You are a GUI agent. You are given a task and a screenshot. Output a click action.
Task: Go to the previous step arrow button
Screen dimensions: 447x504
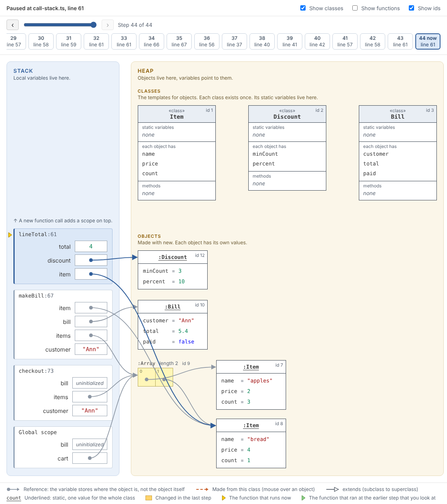tap(13, 25)
